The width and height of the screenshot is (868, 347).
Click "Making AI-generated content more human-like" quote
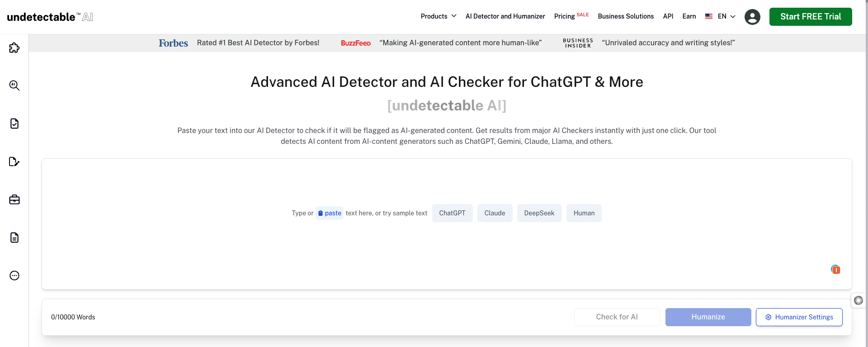tap(461, 43)
